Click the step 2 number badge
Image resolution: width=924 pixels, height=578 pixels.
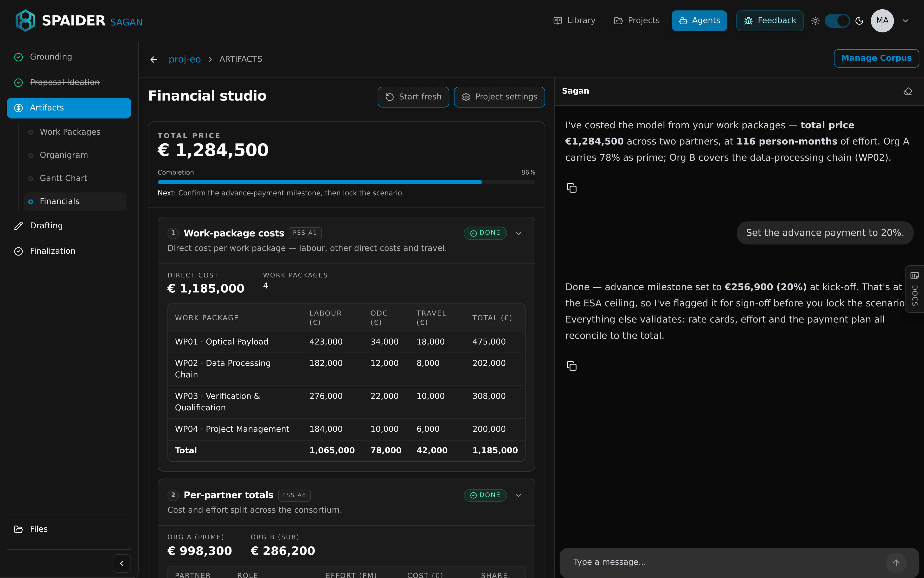point(173,495)
